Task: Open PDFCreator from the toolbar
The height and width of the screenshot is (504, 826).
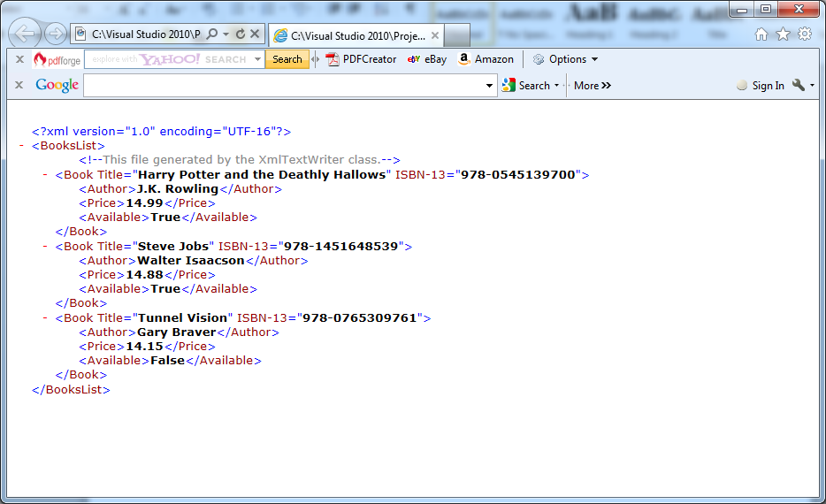Action: 361,59
